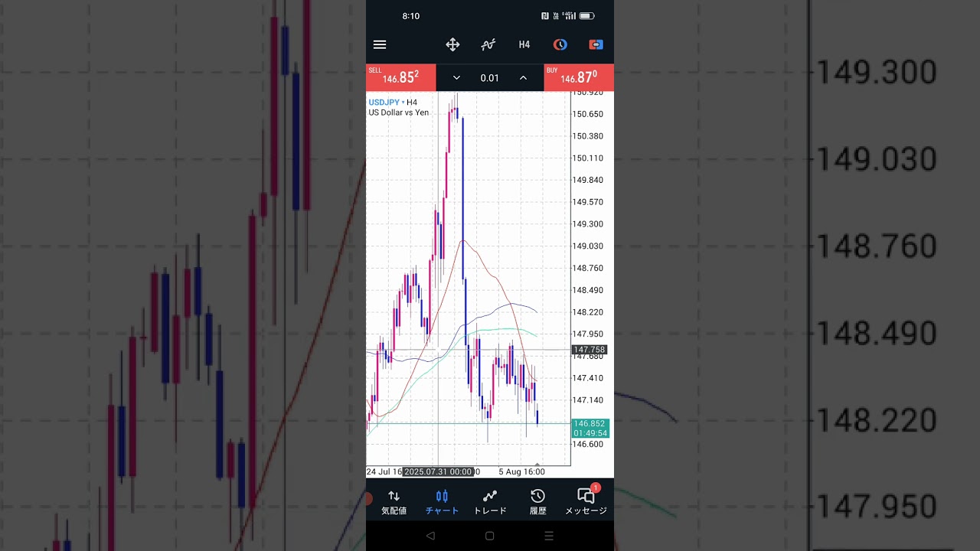Image resolution: width=980 pixels, height=551 pixels.
Task: Increase lot volume with up chevron
Action: [523, 78]
